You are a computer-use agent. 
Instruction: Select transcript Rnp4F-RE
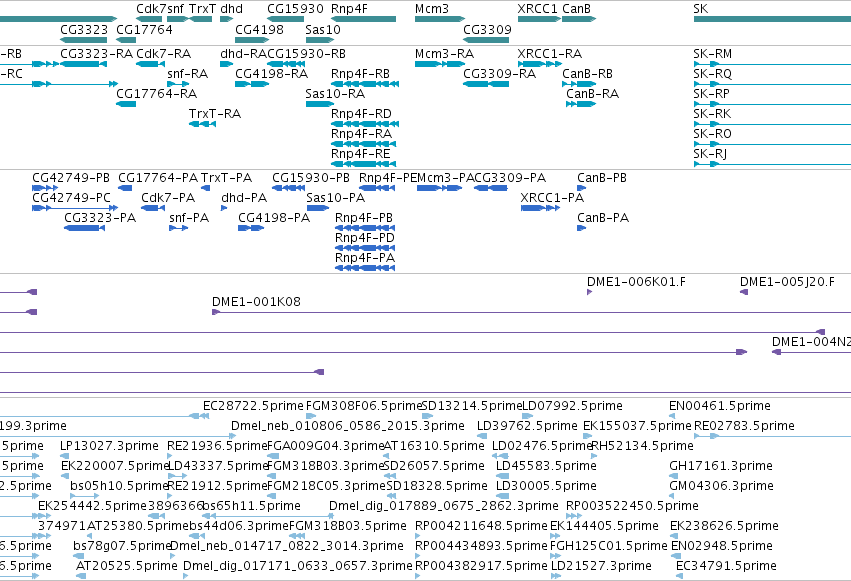pyautogui.click(x=364, y=164)
